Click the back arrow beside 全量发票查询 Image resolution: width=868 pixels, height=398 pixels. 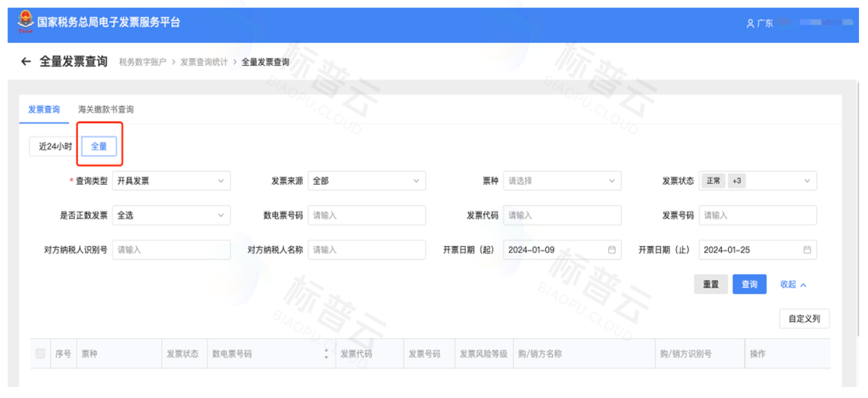26,62
